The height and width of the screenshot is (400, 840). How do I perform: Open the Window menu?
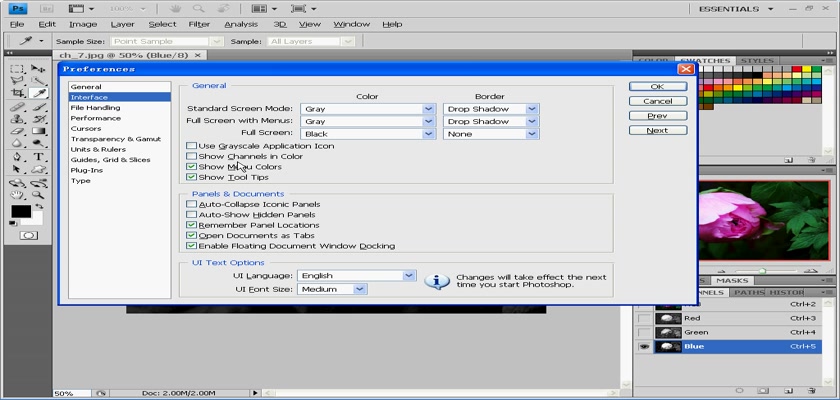coord(351,24)
